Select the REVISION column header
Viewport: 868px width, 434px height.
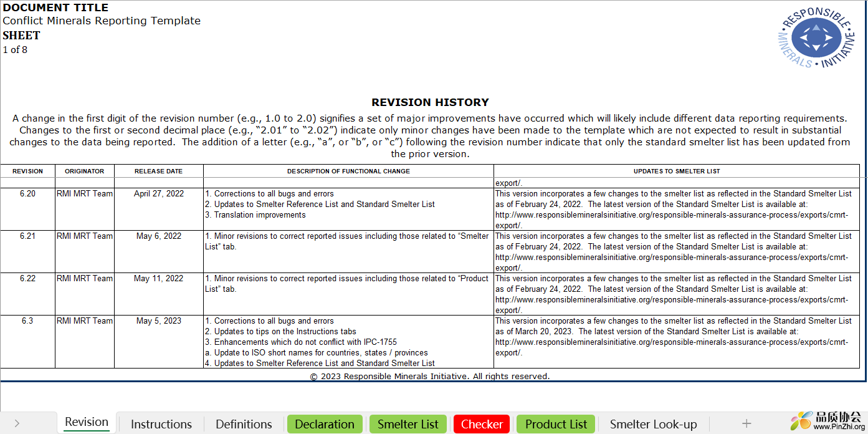tap(28, 171)
